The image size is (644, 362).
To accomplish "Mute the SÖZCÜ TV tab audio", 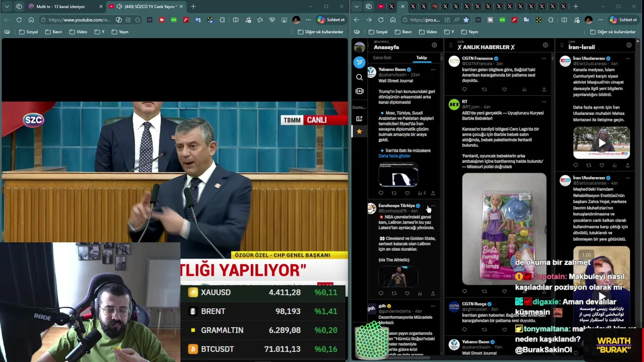I will coord(119,7).
